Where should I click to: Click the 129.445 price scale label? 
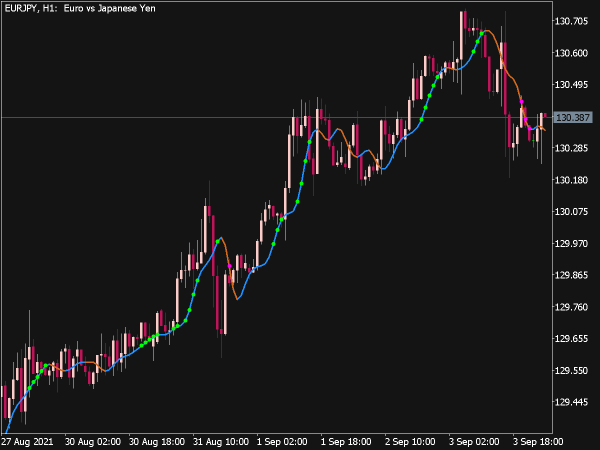pyautogui.click(x=571, y=402)
